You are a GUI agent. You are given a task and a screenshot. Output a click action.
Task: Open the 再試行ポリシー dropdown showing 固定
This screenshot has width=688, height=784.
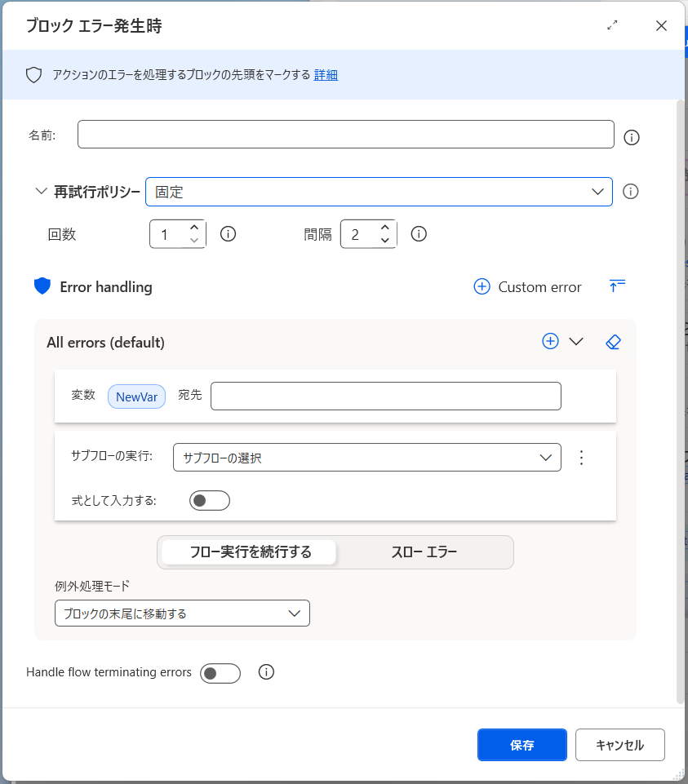[379, 192]
